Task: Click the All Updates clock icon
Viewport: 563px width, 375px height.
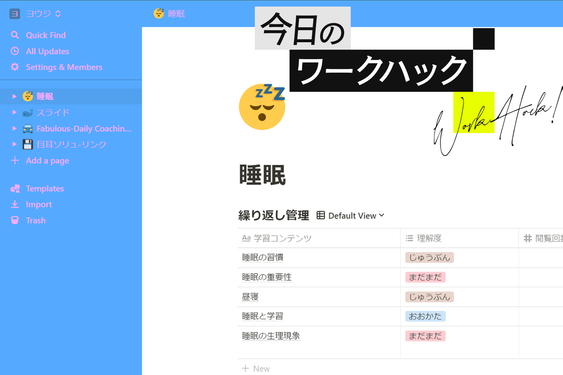Action: [15, 51]
